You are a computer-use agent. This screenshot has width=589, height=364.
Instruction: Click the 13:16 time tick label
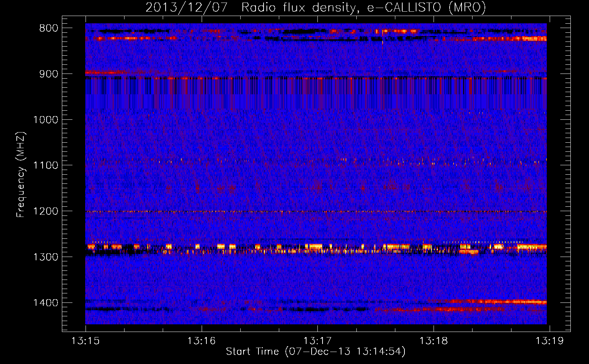coord(201,341)
